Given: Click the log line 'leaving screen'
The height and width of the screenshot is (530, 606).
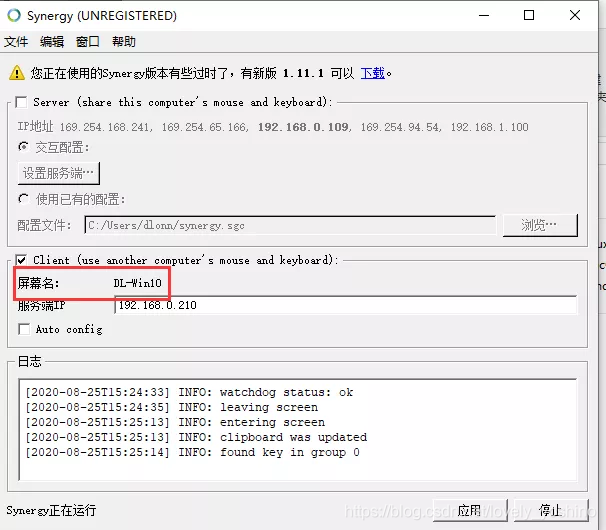Looking at the screenshot, I should click(172, 407).
